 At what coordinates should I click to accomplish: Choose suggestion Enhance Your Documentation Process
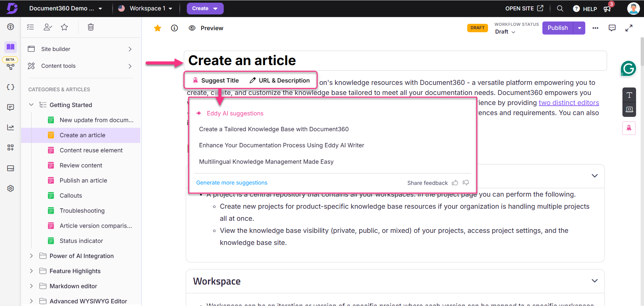coord(281,145)
